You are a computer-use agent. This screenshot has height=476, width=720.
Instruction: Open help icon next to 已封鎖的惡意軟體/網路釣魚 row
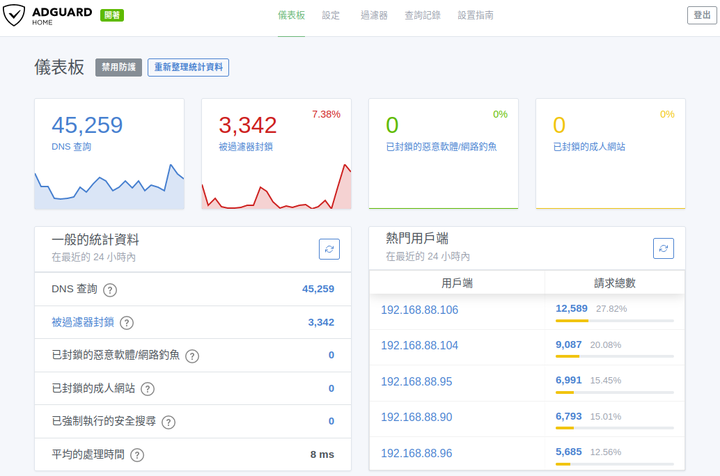(192, 356)
